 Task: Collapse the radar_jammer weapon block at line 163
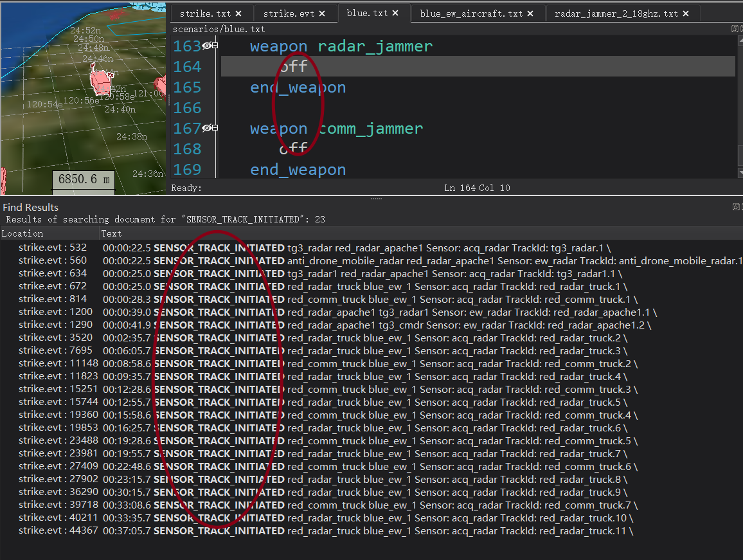pyautogui.click(x=215, y=46)
